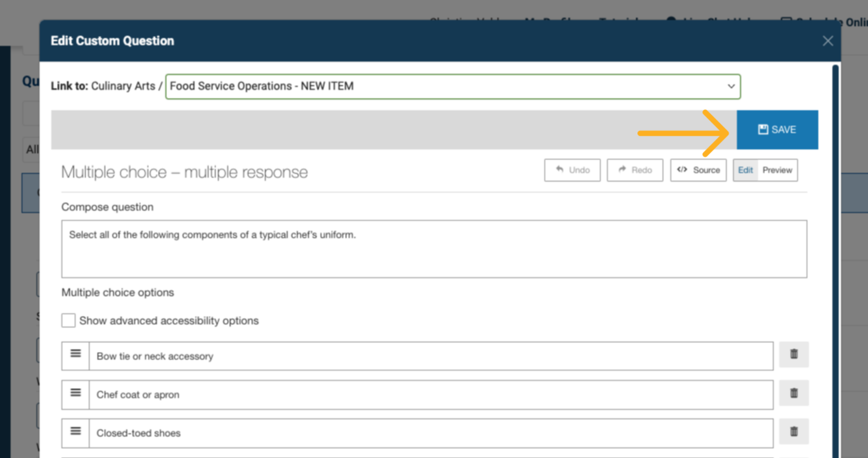Delete the 'Bow tie or neck accessory' option
The image size is (868, 458).
(x=793, y=354)
